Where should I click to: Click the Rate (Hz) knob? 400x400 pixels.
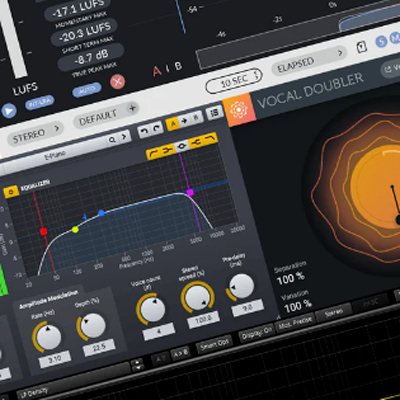click(49, 337)
